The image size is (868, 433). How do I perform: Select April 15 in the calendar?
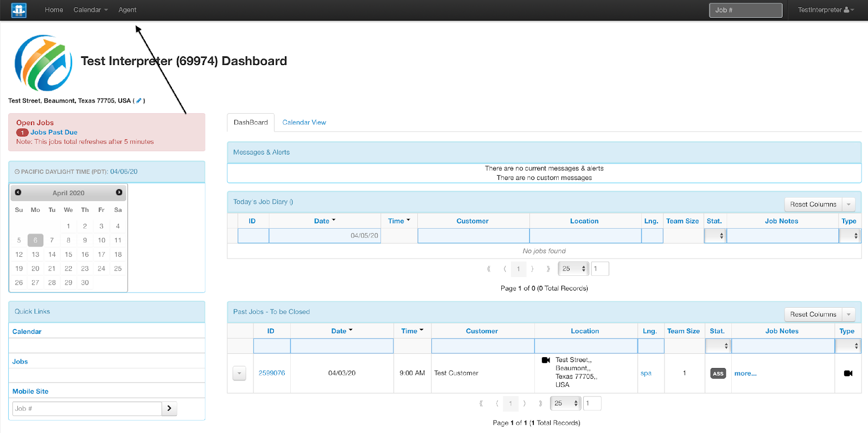pos(68,254)
